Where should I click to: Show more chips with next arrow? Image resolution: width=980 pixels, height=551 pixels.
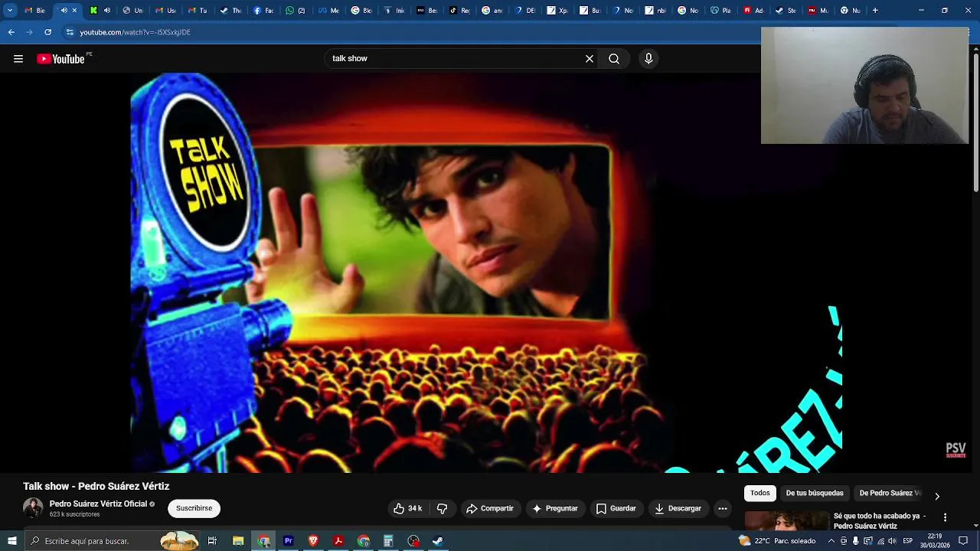[x=937, y=496]
